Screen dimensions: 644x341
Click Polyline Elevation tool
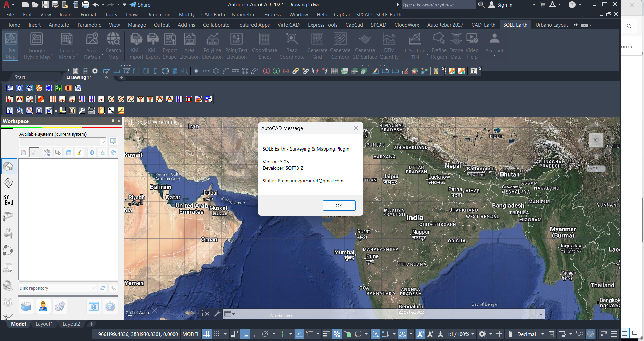pyautogui.click(x=212, y=46)
